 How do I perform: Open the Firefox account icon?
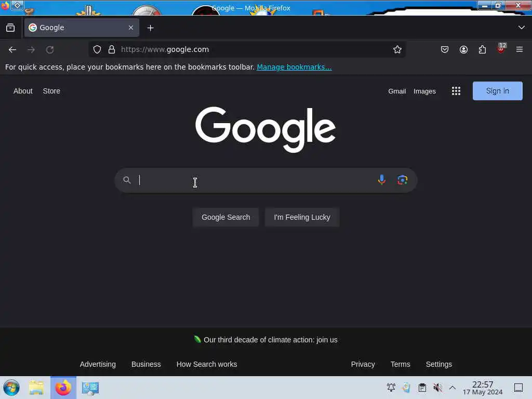coord(463,49)
